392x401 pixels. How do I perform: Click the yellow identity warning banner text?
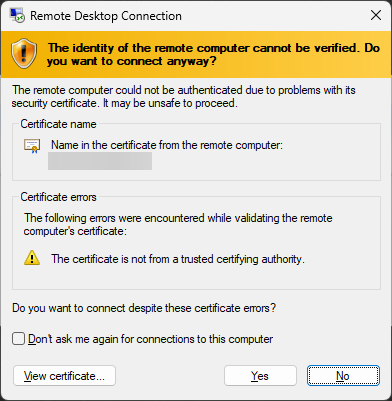[213, 54]
